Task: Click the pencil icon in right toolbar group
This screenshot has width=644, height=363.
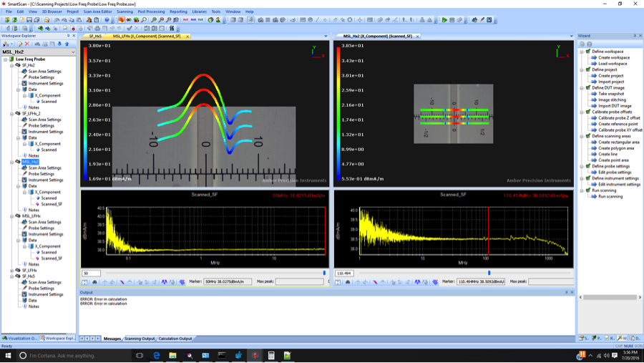Action: point(482,20)
